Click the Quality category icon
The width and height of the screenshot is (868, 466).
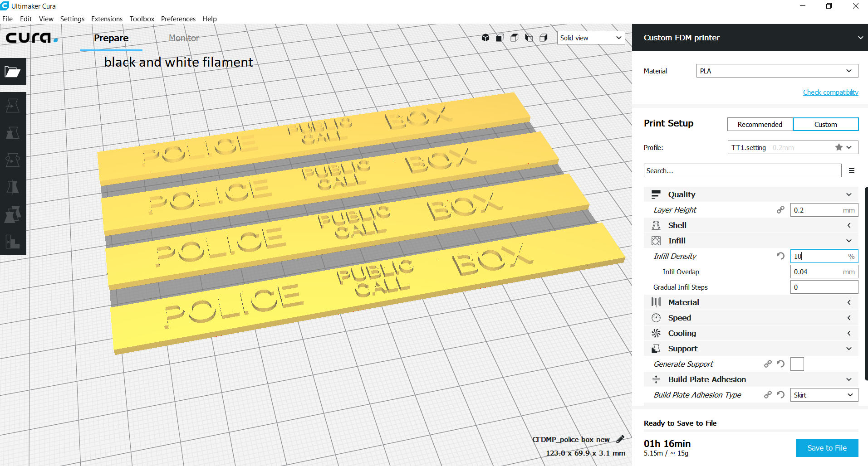pos(656,194)
